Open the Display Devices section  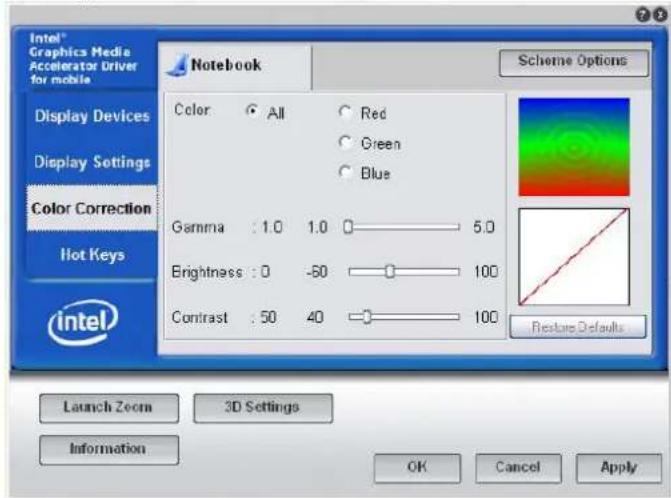[92, 116]
